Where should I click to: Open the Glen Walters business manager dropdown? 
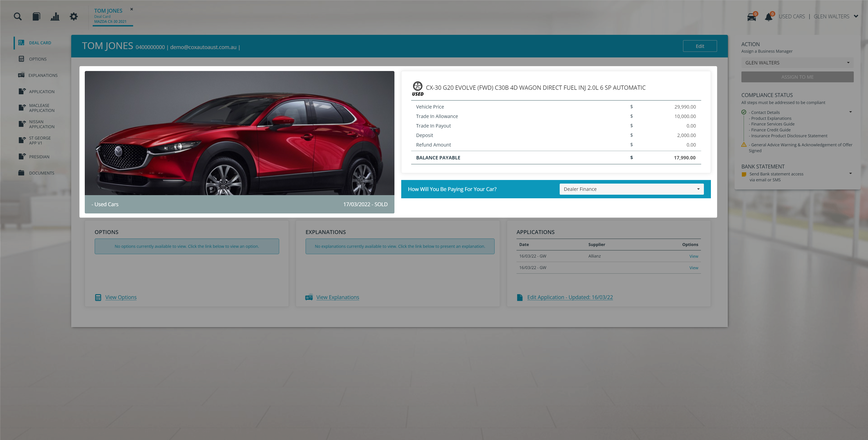(797, 63)
